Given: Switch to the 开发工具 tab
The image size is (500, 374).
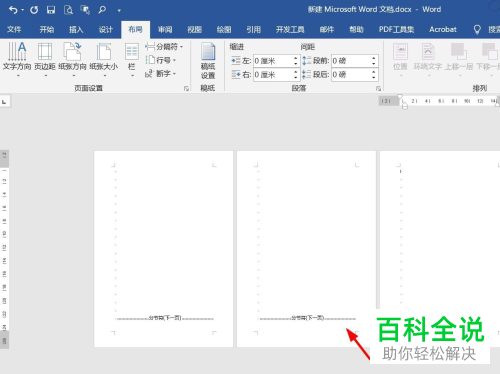Looking at the screenshot, I should (x=290, y=30).
